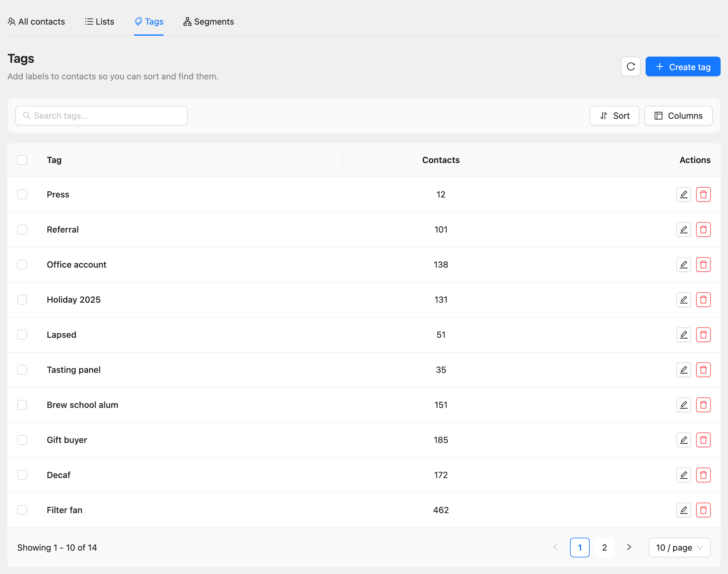Edit the Lapsed tag

tap(683, 335)
